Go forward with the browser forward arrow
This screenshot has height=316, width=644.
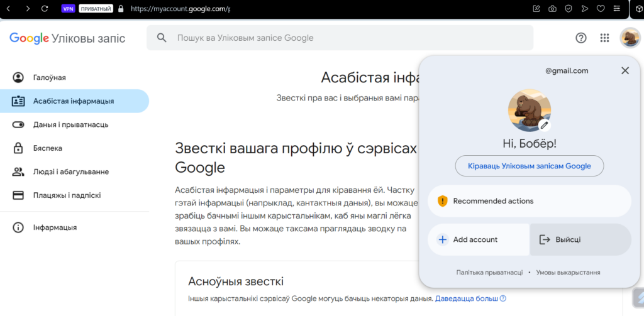click(28, 8)
